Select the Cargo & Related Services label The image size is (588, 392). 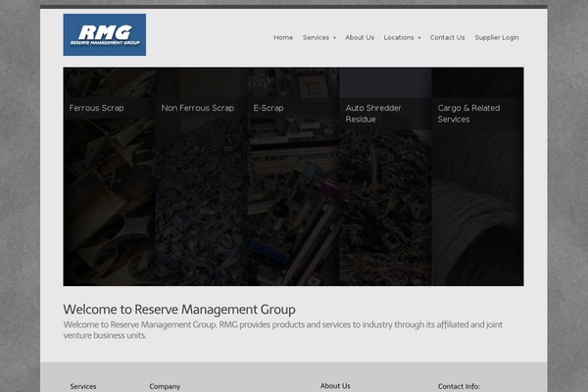tap(468, 114)
